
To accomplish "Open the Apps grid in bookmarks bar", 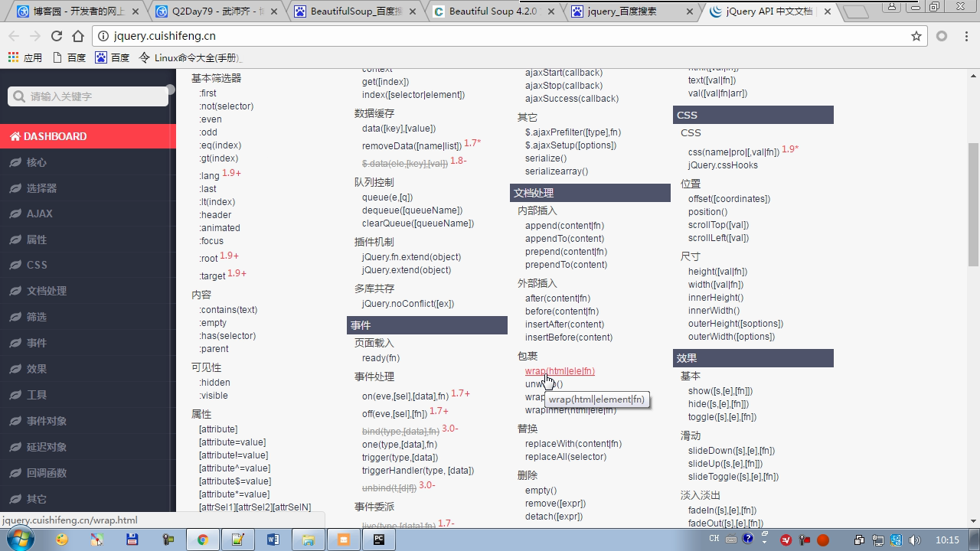I will tap(24, 57).
